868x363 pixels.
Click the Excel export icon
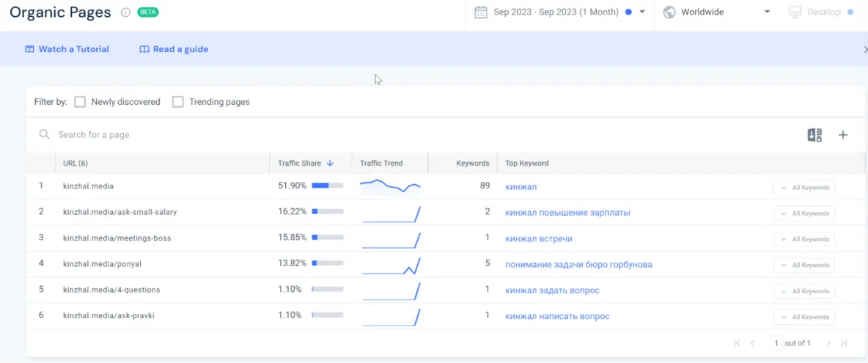click(x=814, y=135)
